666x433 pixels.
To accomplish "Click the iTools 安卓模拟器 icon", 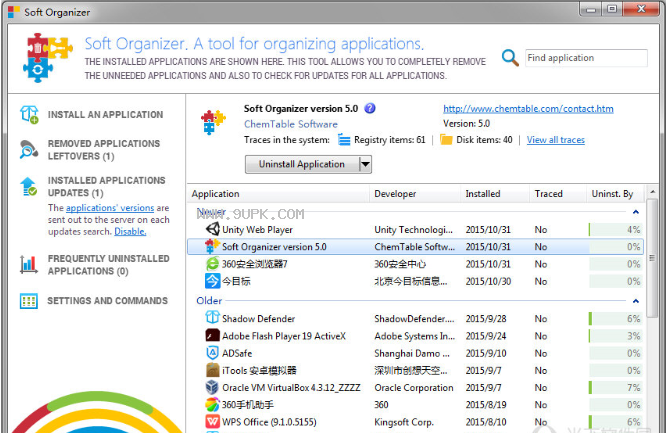I will (212, 370).
